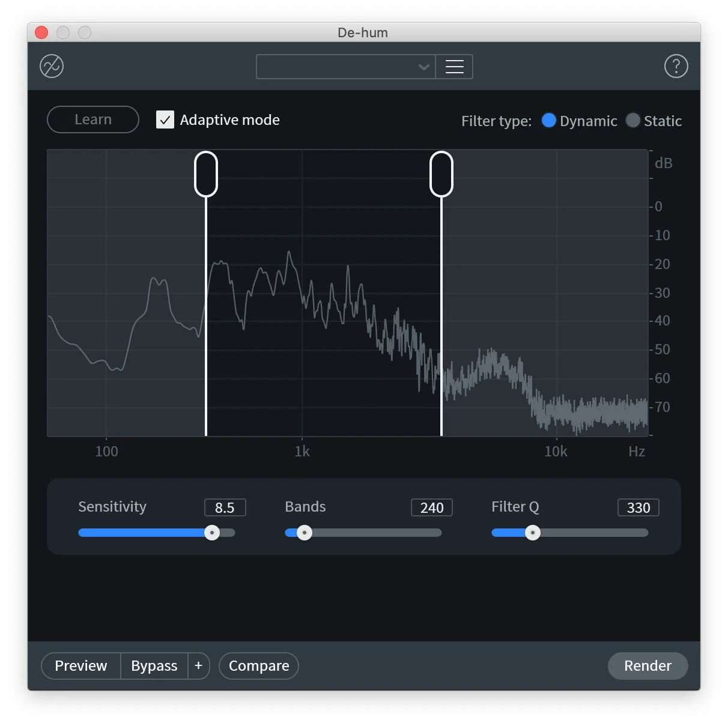This screenshot has height=723, width=728.
Task: Open the help question mark icon
Action: click(676, 66)
